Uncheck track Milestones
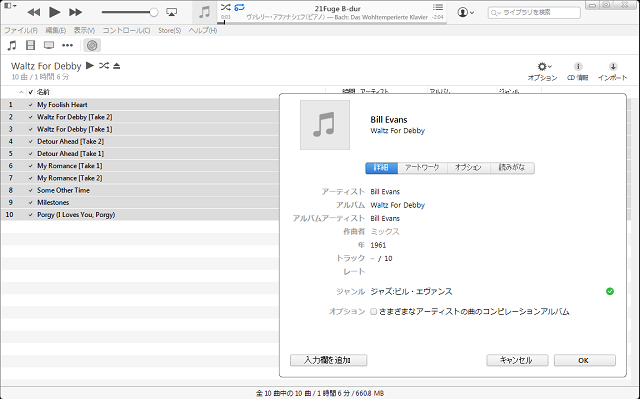Image resolution: width=640 pixels, height=399 pixels. (31, 203)
